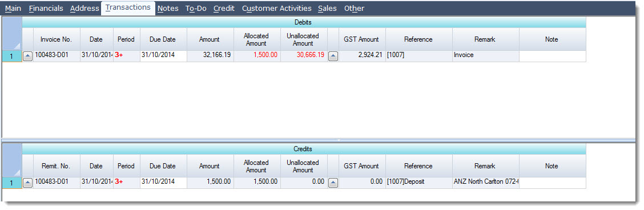Click the Invoice remark cell
The height and width of the screenshot is (210, 644).
point(486,56)
